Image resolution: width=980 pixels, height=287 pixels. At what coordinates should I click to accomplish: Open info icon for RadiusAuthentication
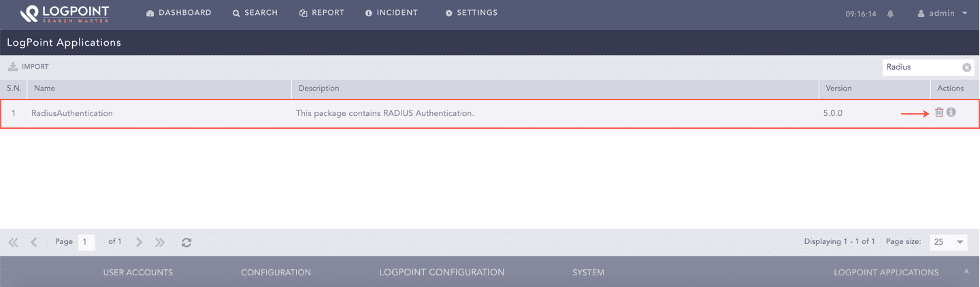(951, 112)
